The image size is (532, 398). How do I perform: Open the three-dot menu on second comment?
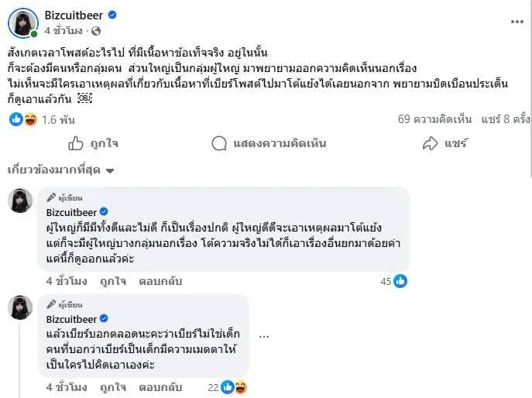(264, 337)
